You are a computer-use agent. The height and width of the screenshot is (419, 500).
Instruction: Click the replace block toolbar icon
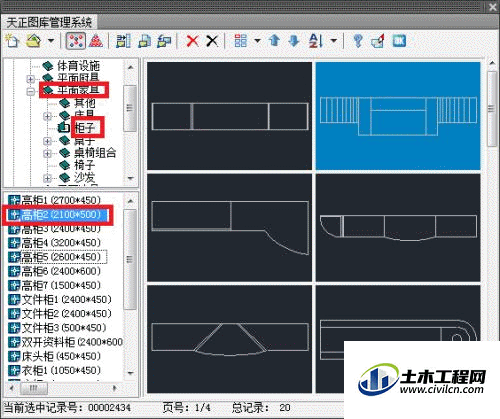[378, 41]
